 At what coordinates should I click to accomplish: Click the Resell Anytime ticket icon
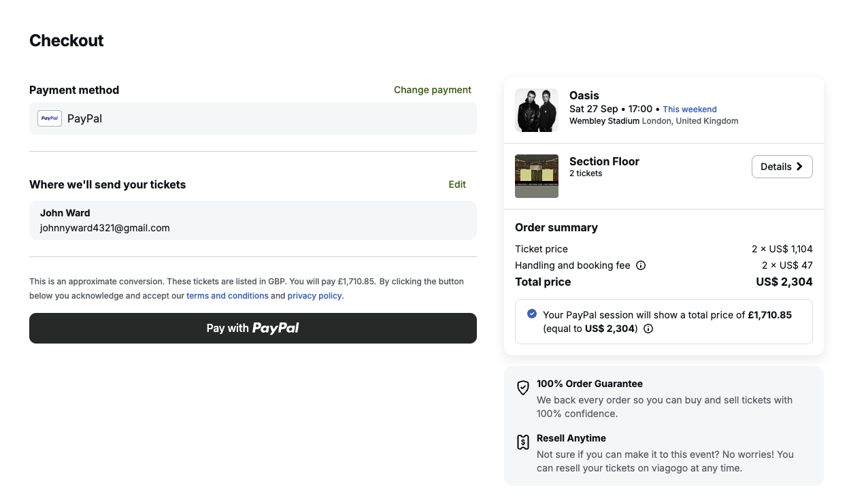coord(522,442)
